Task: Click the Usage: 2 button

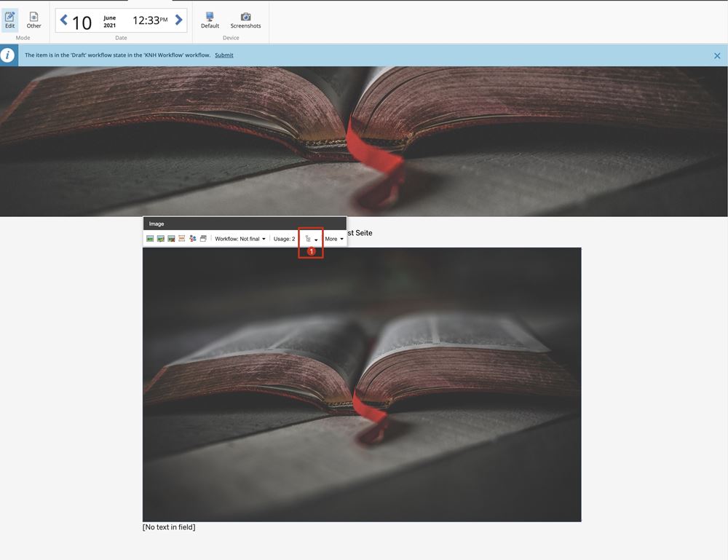Action: click(x=284, y=239)
